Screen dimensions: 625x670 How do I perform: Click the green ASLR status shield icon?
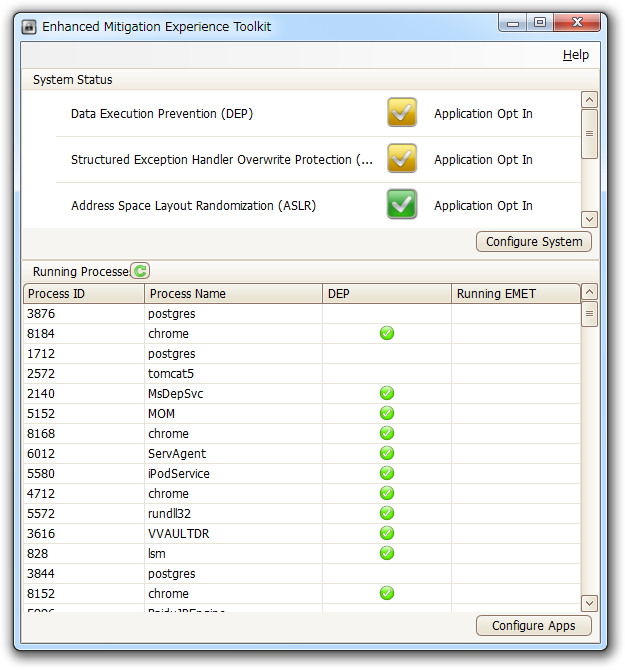click(x=402, y=204)
